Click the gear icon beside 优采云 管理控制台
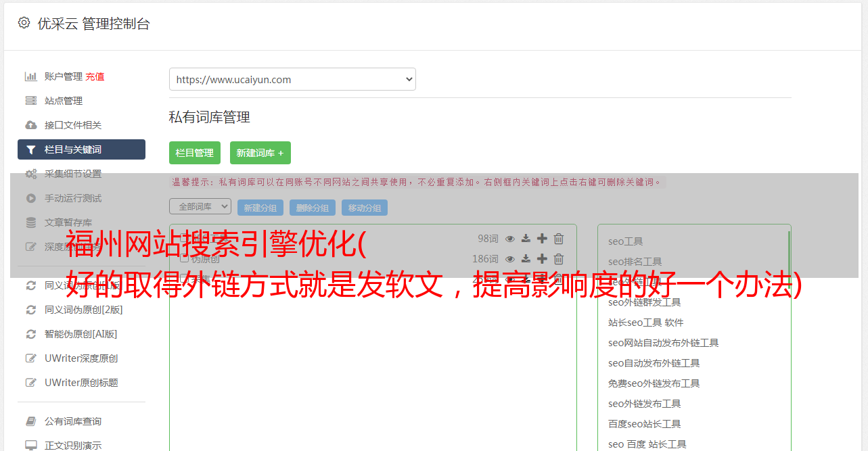The width and height of the screenshot is (868, 451). coord(24,23)
